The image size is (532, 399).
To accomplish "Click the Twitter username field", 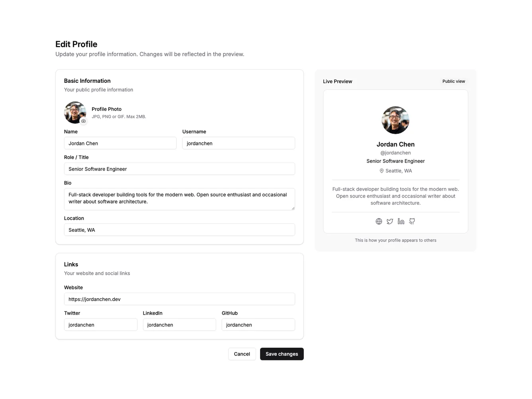I will (101, 325).
